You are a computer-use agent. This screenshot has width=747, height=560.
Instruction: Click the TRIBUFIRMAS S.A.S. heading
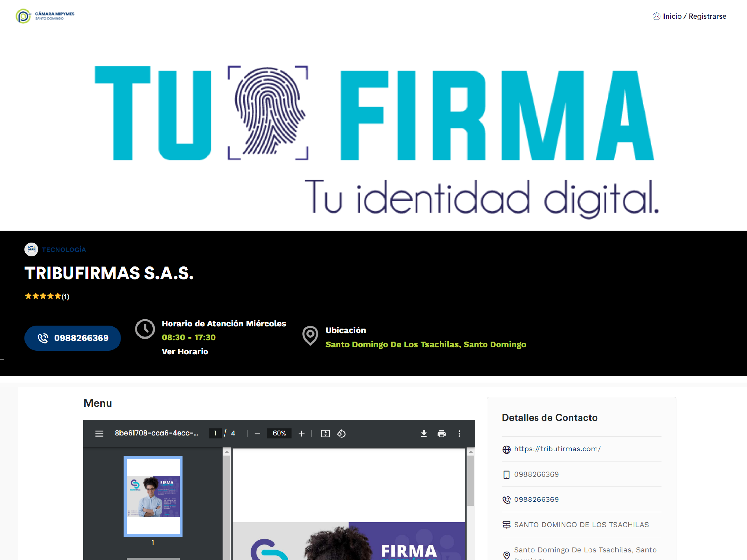(x=109, y=273)
